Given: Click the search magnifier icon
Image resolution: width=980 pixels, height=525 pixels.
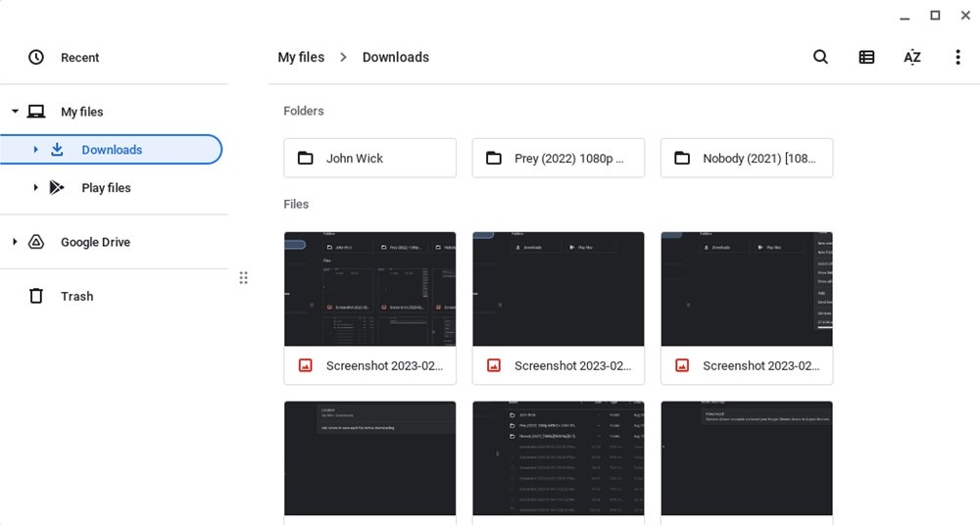Looking at the screenshot, I should click(x=820, y=57).
